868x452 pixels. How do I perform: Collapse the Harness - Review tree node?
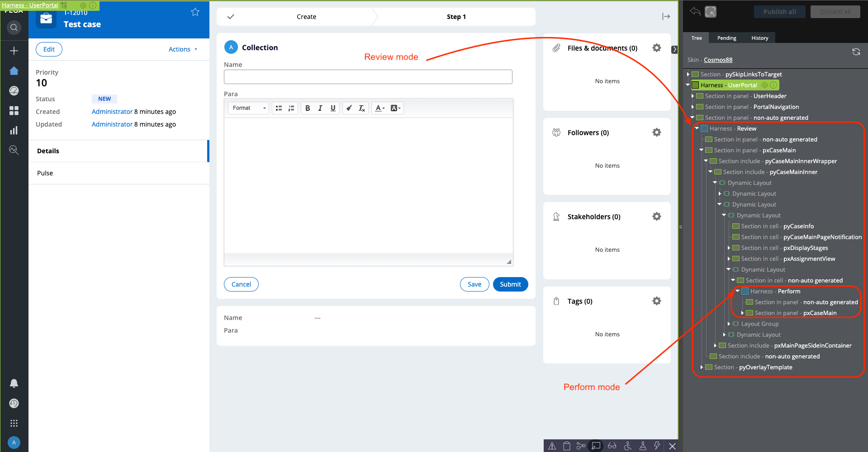point(697,128)
